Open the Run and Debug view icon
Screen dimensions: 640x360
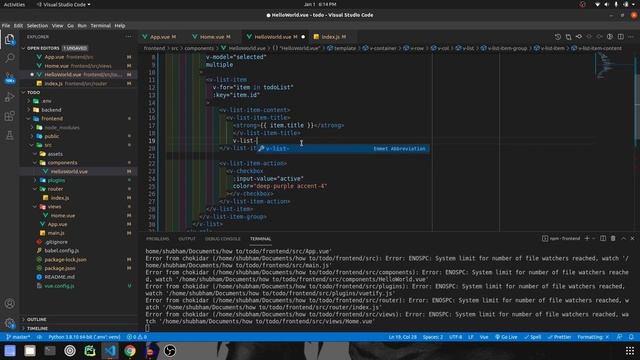pyautogui.click(x=9, y=97)
